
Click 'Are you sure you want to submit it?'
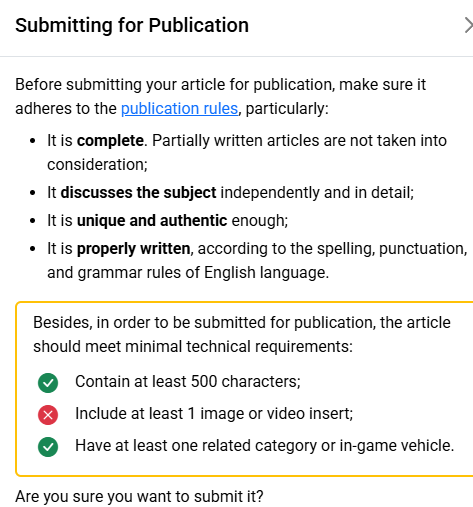139,497
